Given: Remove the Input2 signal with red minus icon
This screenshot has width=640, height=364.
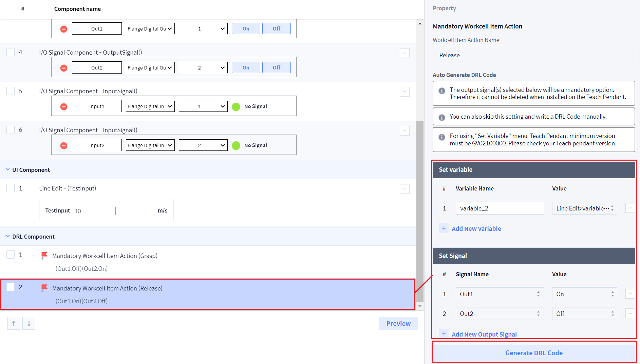Looking at the screenshot, I should coord(64,146).
